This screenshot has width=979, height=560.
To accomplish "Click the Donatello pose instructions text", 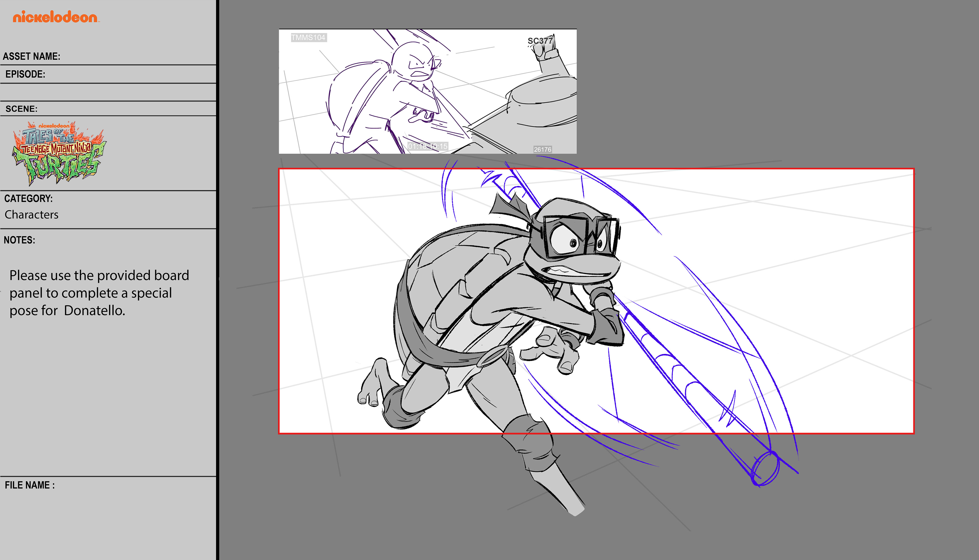I will click(99, 293).
